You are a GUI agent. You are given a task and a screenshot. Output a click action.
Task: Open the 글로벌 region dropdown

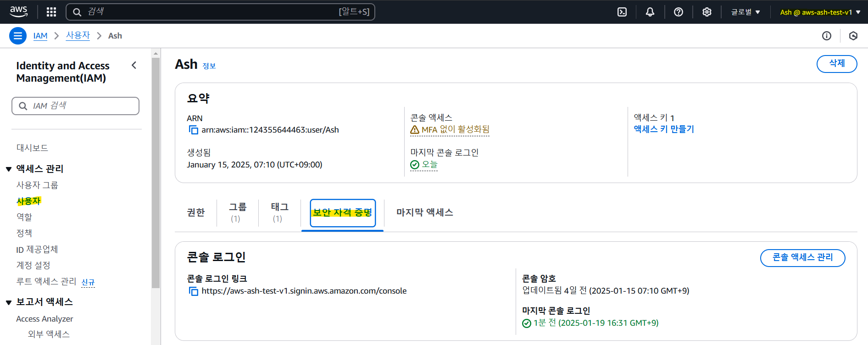tap(746, 12)
